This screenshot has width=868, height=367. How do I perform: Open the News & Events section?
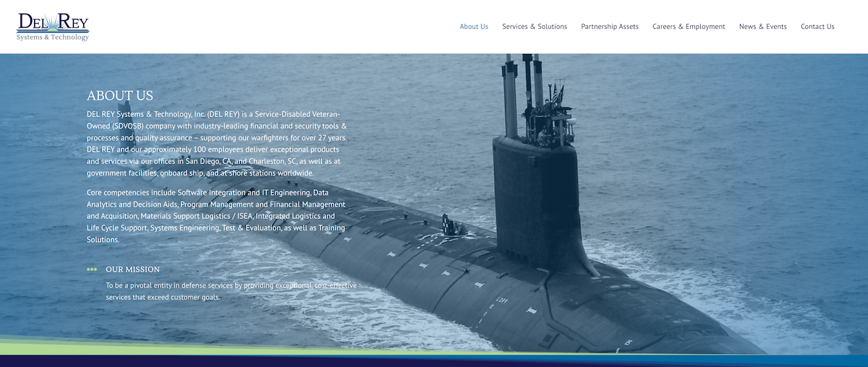[x=762, y=27]
